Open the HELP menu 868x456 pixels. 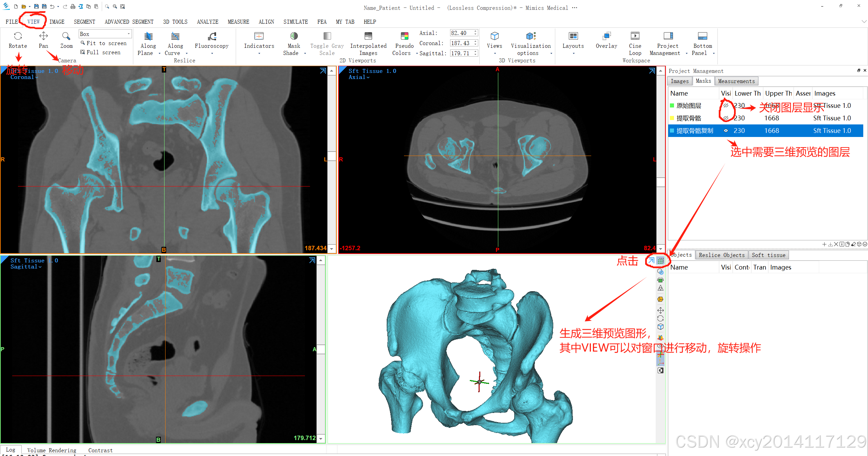pos(370,22)
